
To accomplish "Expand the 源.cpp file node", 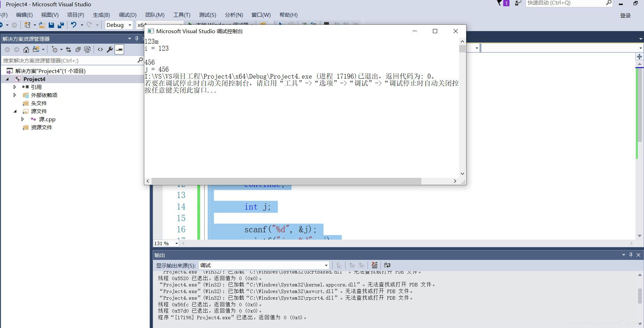I will click(23, 119).
